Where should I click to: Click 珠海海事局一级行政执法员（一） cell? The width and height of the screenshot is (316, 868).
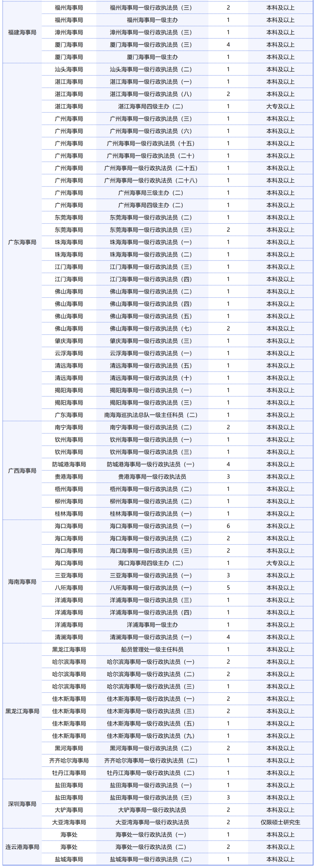click(152, 242)
